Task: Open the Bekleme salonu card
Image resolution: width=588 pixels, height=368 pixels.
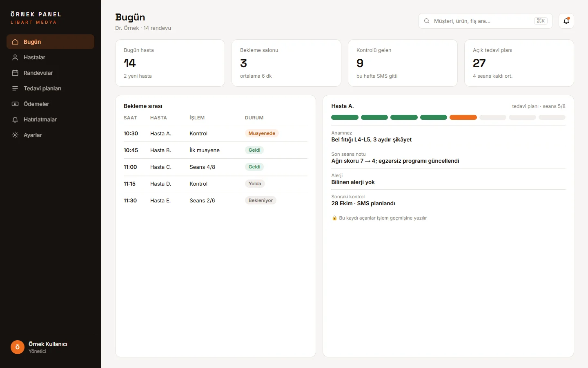Action: coord(286,63)
